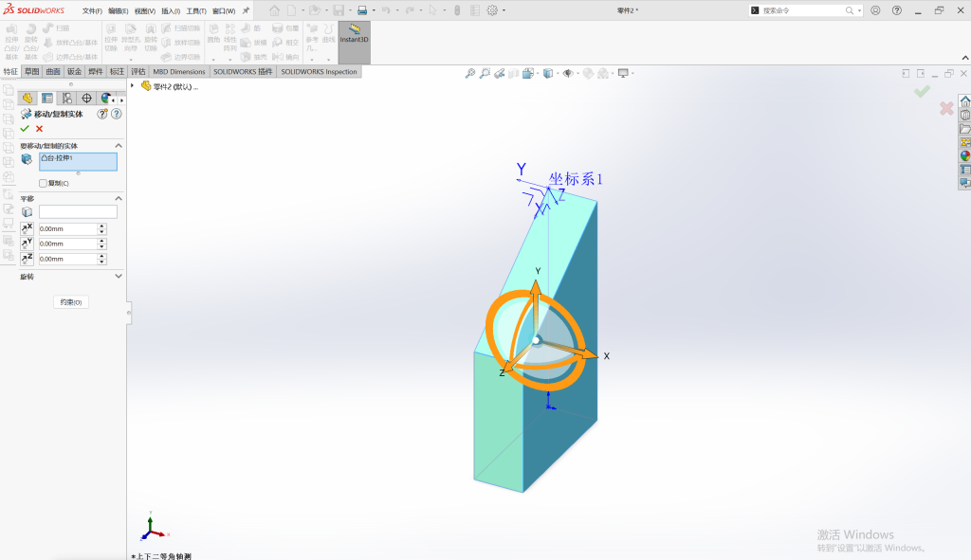Open Display Style dropdown arrow
This screenshot has height=560, width=971.
558,73
